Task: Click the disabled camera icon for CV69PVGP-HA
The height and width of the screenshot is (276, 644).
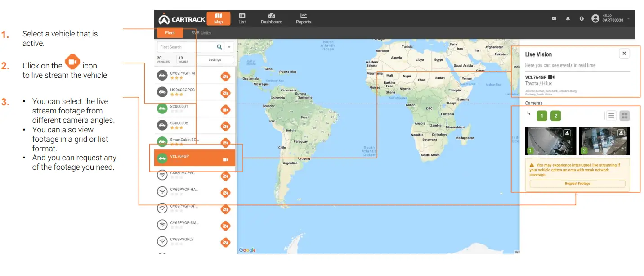Action: (225, 193)
